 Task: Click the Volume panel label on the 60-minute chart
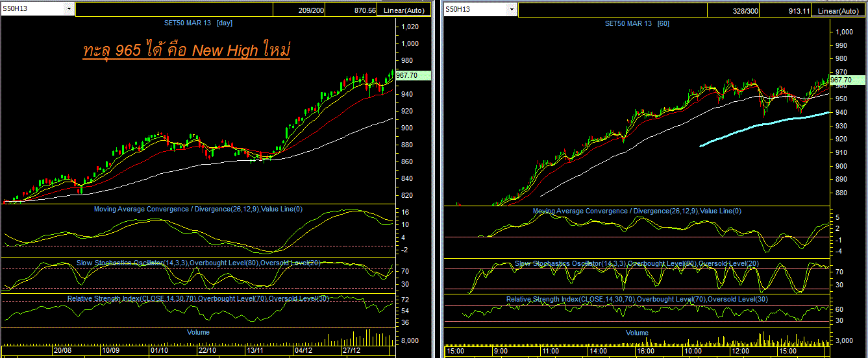point(637,333)
